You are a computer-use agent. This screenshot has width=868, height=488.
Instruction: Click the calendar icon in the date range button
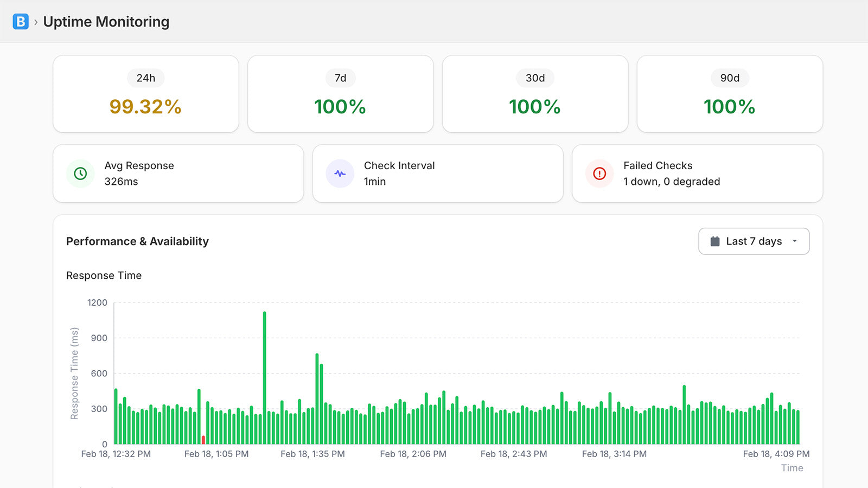[715, 241]
